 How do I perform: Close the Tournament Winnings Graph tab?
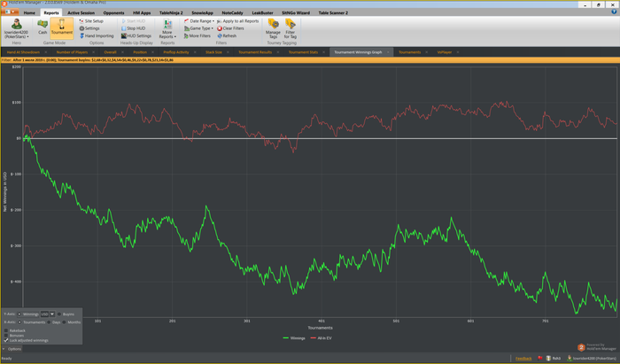(x=388, y=52)
